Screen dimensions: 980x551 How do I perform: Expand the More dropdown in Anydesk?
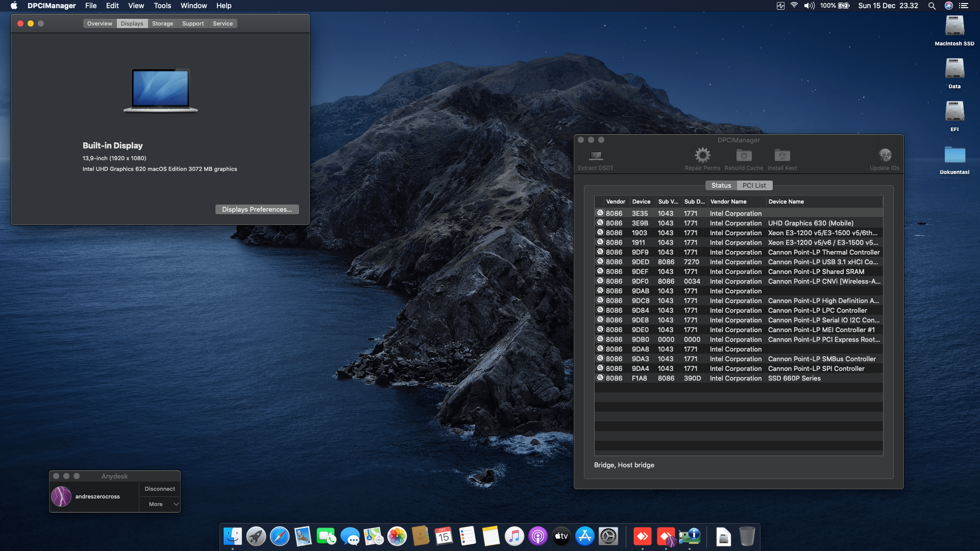(x=160, y=504)
